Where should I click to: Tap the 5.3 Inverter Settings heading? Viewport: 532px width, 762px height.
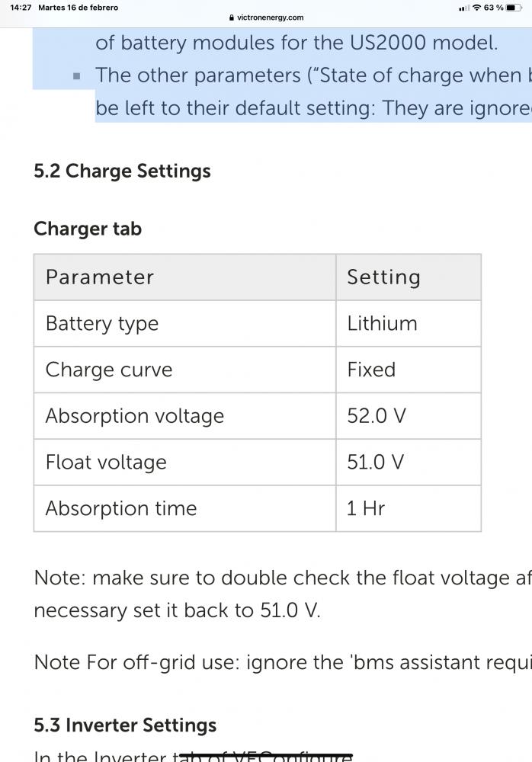tap(125, 725)
